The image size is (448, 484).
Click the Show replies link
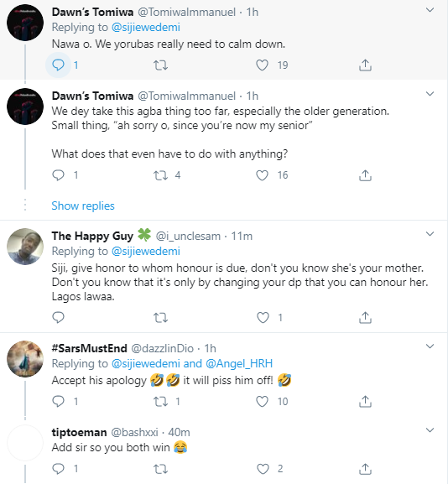pyautogui.click(x=83, y=206)
